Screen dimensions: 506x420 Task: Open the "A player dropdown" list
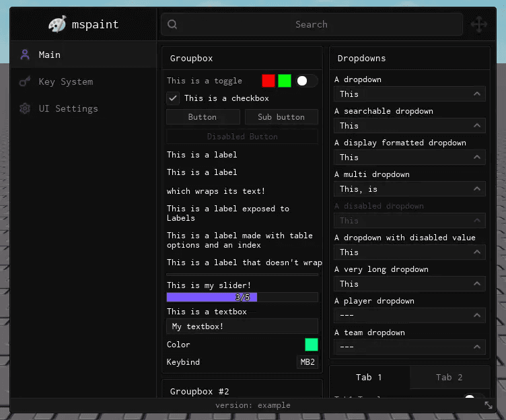tap(410, 316)
